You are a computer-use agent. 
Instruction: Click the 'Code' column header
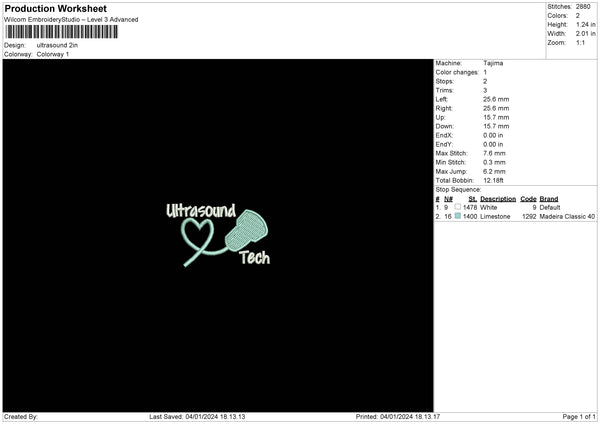tap(528, 199)
